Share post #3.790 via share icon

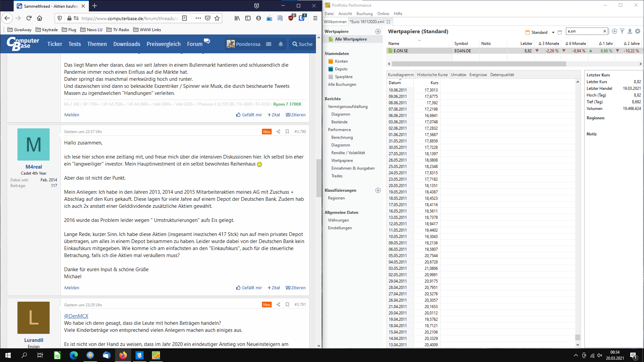(278, 132)
